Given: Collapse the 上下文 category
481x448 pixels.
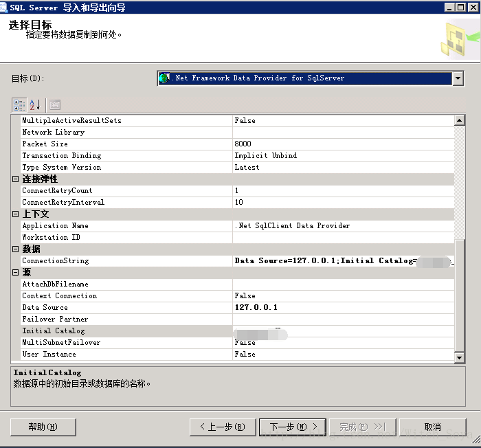Looking at the screenshot, I should 15,214.
